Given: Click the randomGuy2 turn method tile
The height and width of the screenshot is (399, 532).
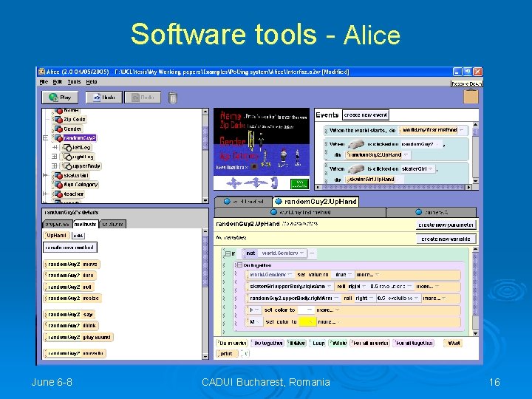Looking at the screenshot, I should click(x=69, y=276).
